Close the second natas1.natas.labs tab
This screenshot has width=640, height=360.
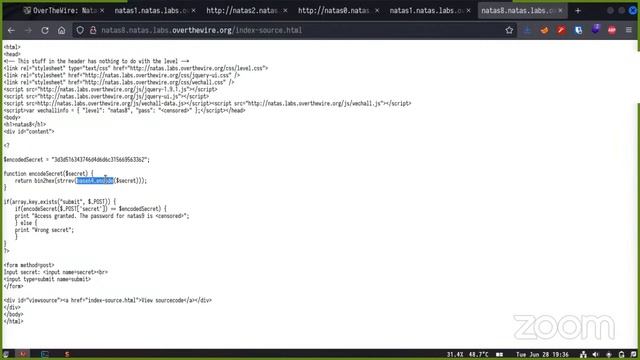point(468,11)
